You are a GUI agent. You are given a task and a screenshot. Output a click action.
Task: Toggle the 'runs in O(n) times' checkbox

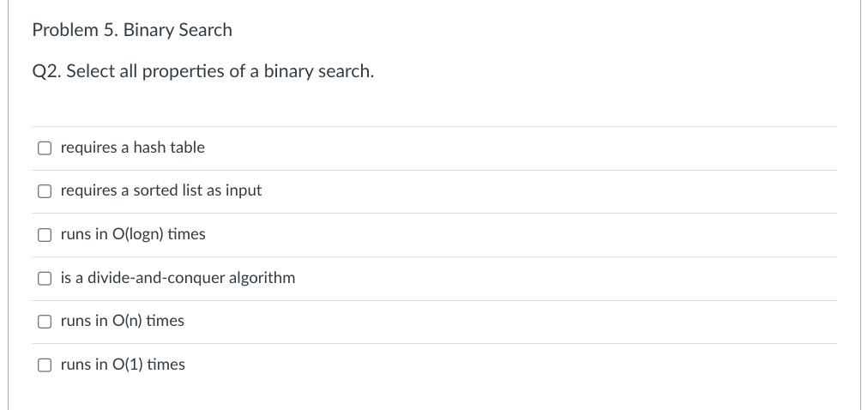[44, 321]
